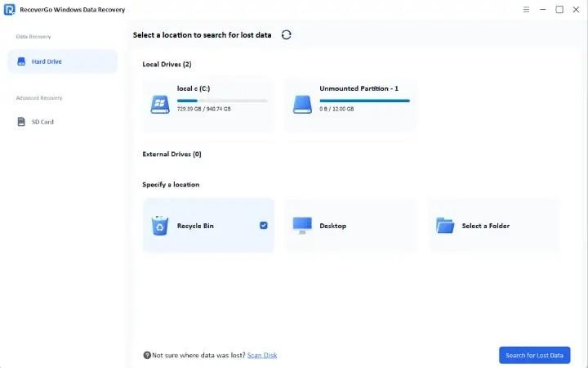The height and width of the screenshot is (368, 588).
Task: Choose the Select a Folder location card
Action: 494,226
